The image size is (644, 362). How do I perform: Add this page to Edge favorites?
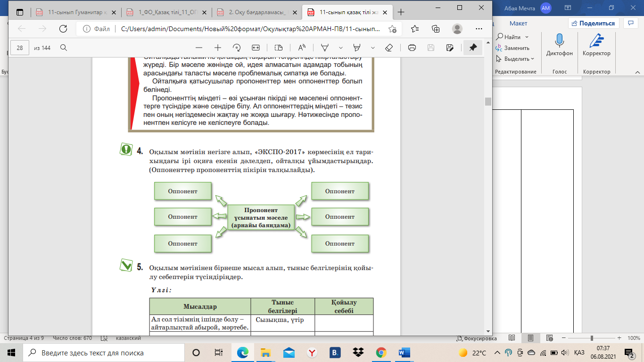[392, 29]
